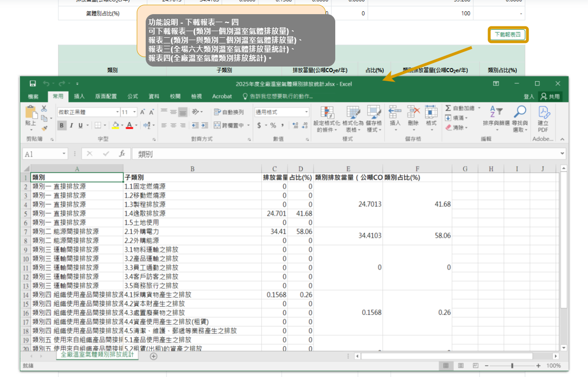The width and height of the screenshot is (588, 377).
Task: Open the font name dropdown 微軟正黑體
Action: 117,112
